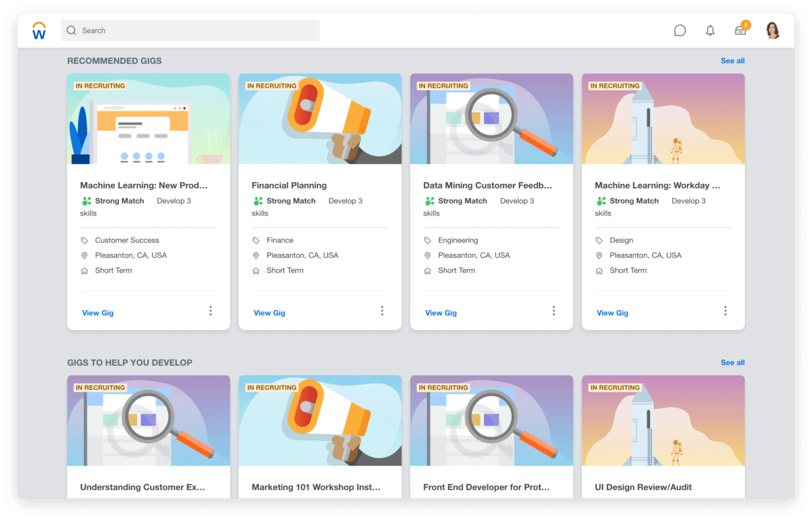Click rocket thumbnail on Machine Learning: Workday card
The height and width of the screenshot is (520, 812).
pyautogui.click(x=663, y=119)
